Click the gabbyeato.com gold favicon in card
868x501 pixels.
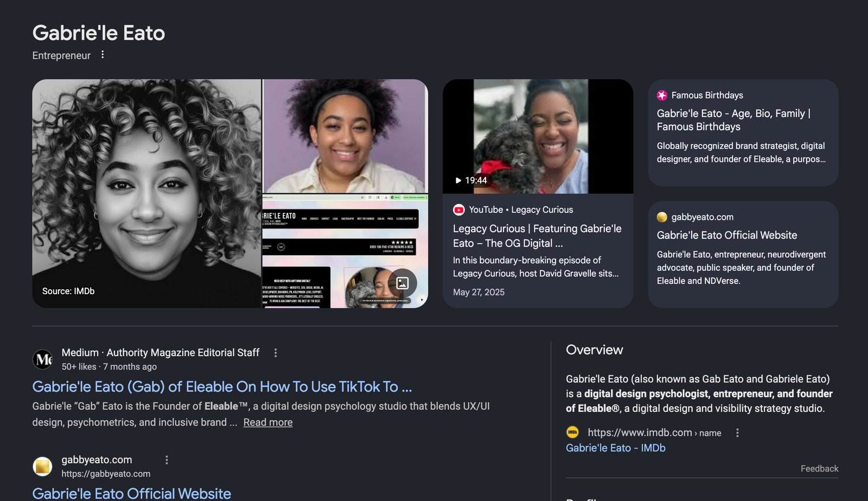[x=662, y=217]
